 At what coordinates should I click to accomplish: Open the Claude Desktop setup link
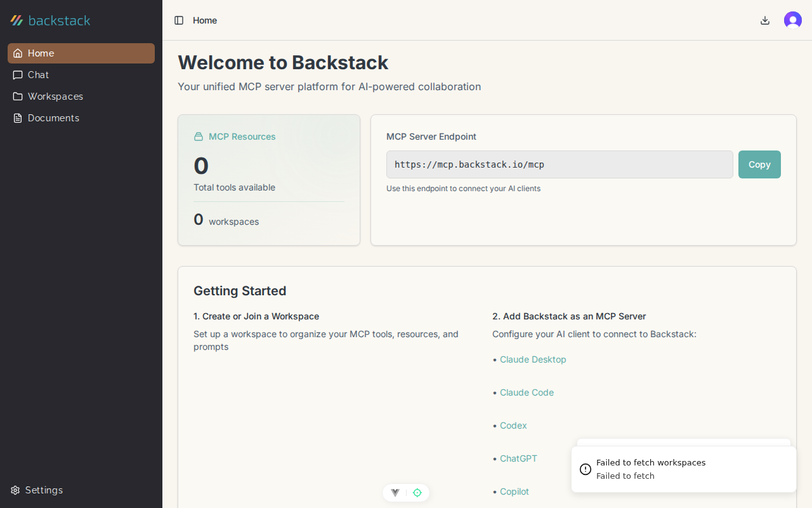(x=533, y=359)
